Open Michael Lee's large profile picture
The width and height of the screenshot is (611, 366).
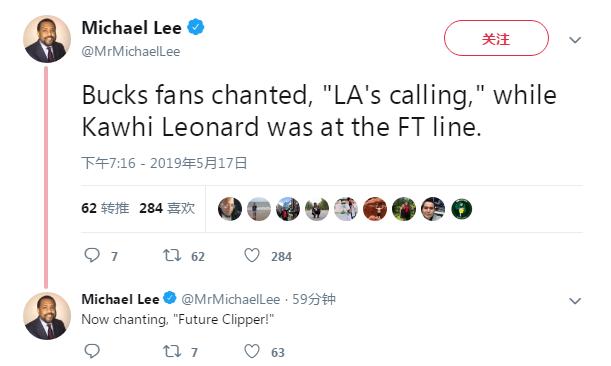click(x=47, y=39)
